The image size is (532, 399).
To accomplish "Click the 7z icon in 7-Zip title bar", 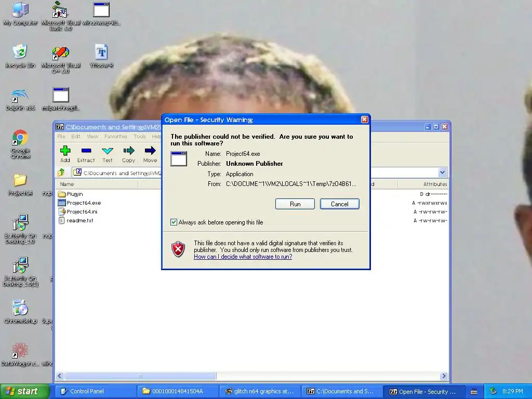I will coord(60,127).
